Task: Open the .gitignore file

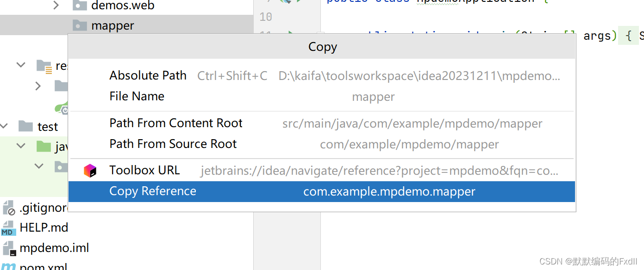Action: tap(44, 208)
